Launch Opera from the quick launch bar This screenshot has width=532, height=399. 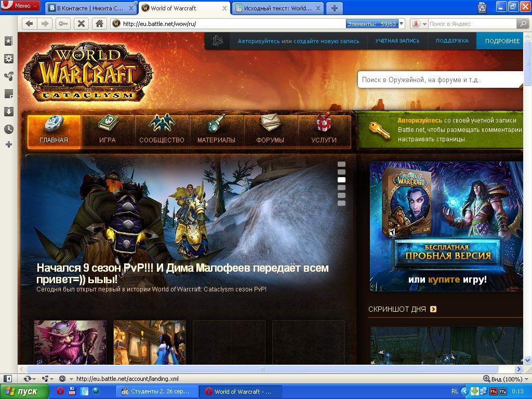[60, 391]
